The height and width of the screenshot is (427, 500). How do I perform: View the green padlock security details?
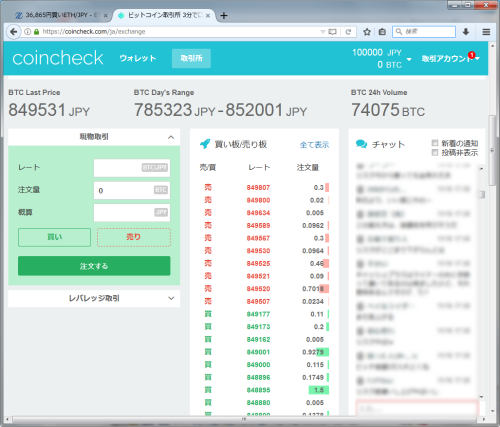coord(36,32)
